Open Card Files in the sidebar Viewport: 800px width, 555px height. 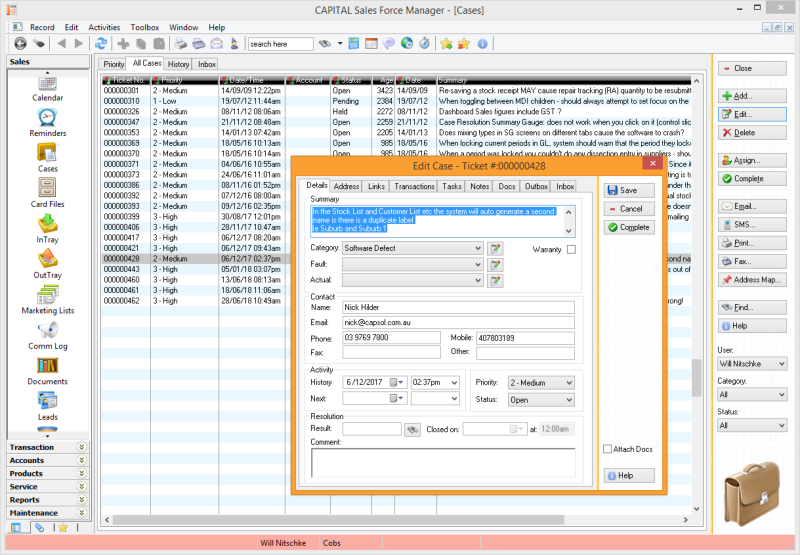tap(47, 193)
